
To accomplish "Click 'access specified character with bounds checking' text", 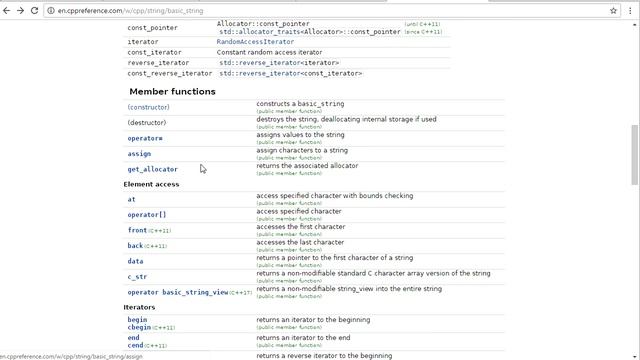I will click(x=335, y=196).
